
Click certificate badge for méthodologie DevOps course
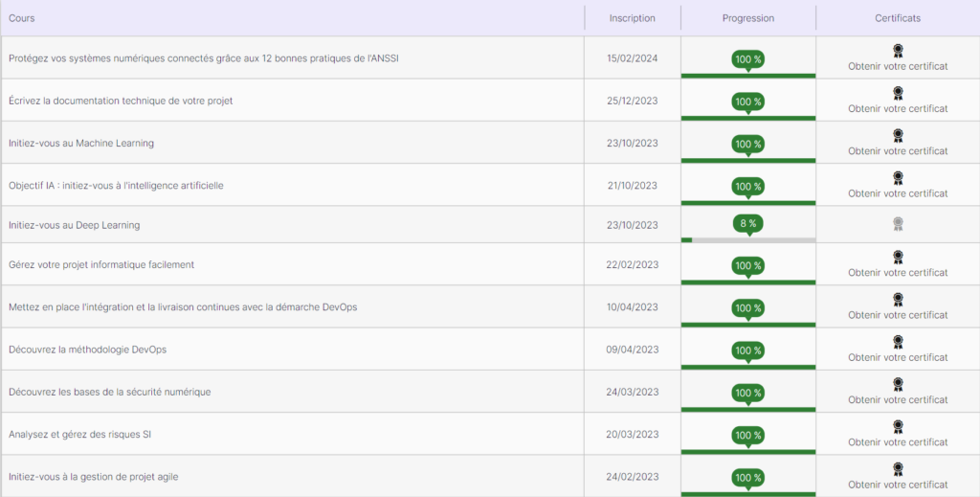(898, 343)
